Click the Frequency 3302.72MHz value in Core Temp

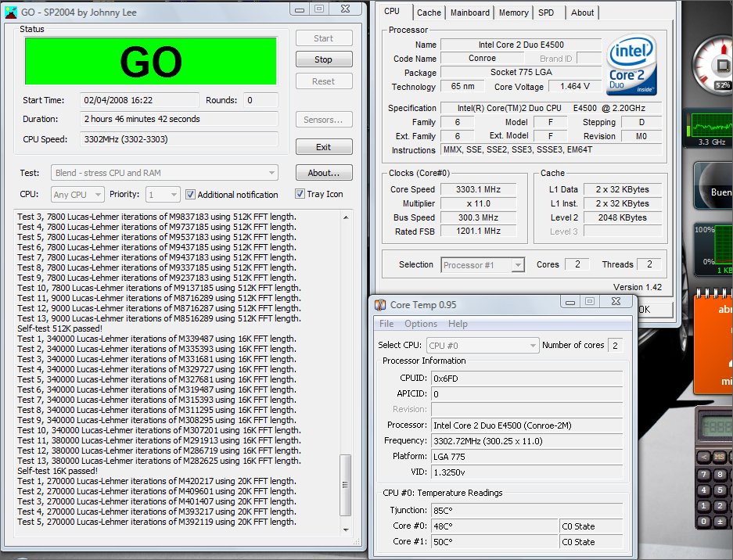[x=526, y=441]
